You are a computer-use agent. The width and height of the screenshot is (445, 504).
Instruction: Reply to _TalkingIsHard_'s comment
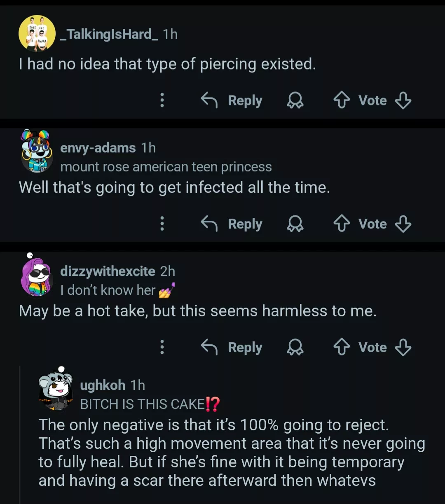coord(232,100)
